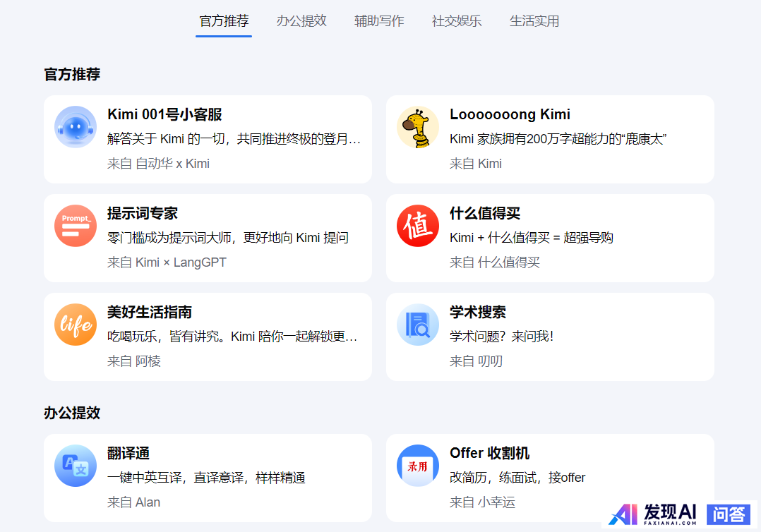The width and height of the screenshot is (761, 532).
Task: Open the Kimi 001号小客服 title
Action: point(164,114)
